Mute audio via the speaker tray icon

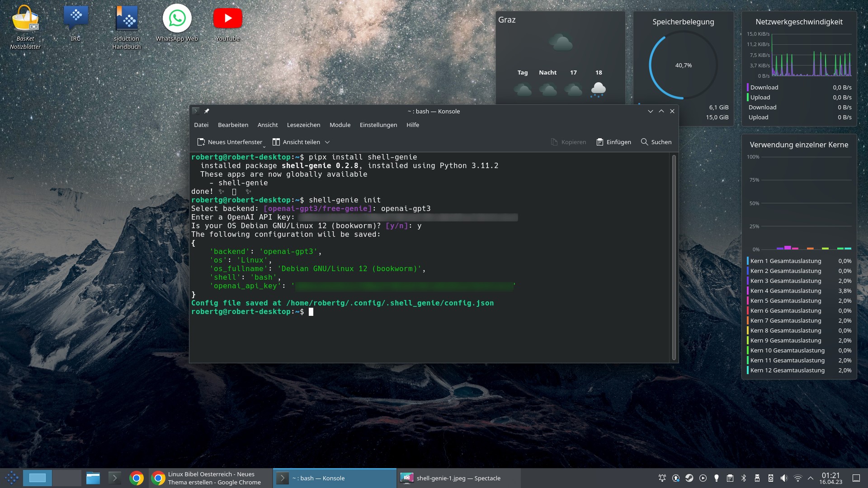click(783, 478)
